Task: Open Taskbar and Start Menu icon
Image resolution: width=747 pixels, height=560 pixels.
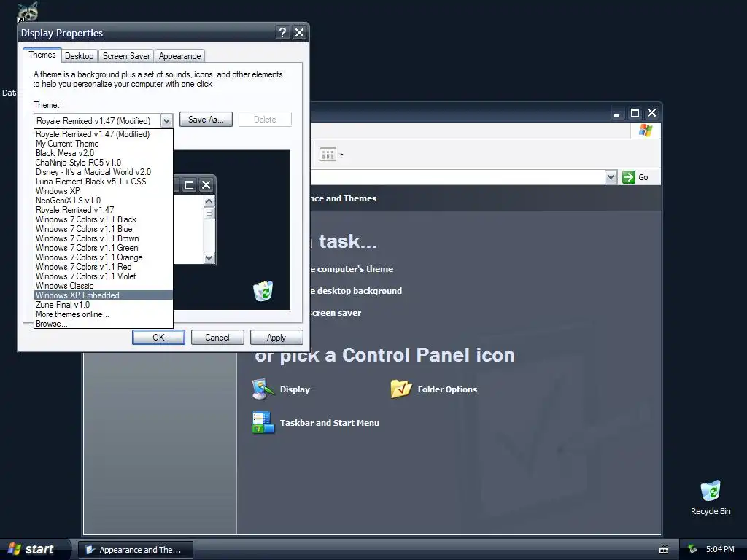Action: coord(263,422)
